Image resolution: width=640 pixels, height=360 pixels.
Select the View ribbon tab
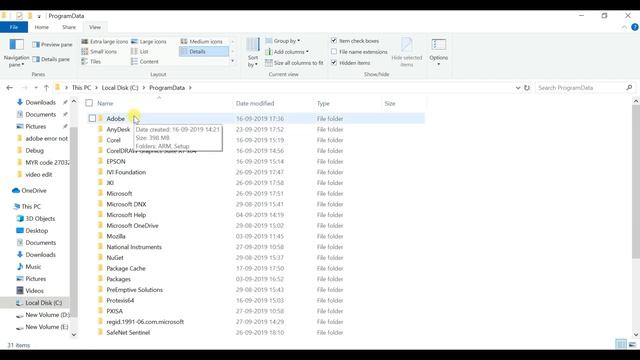(x=95, y=27)
